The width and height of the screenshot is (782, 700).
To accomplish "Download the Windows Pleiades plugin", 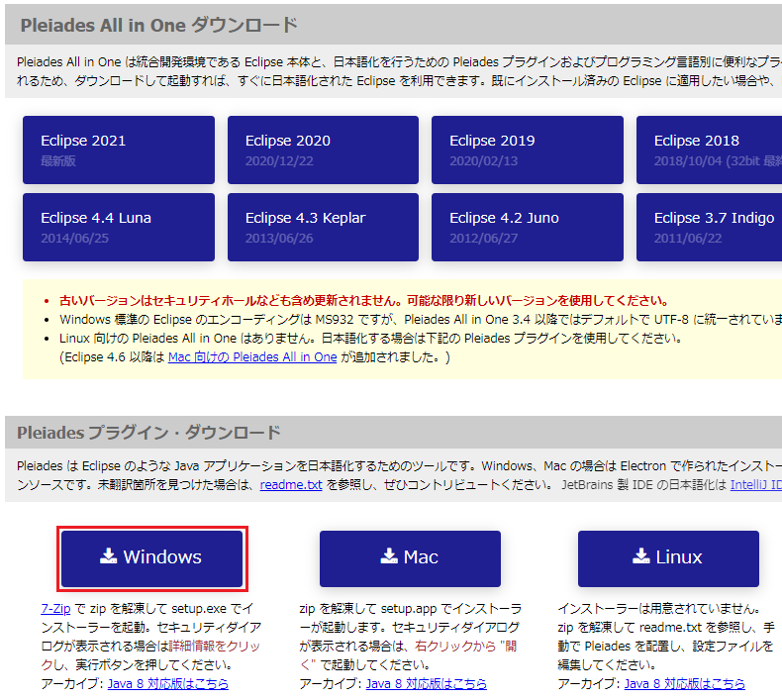I will 152,558.
